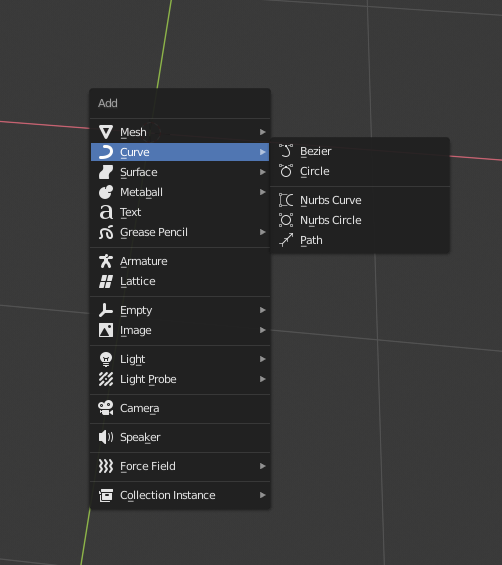Viewport: 502px width, 565px height.
Task: Expand Grease Pencil submenu arrow
Action: coord(263,232)
